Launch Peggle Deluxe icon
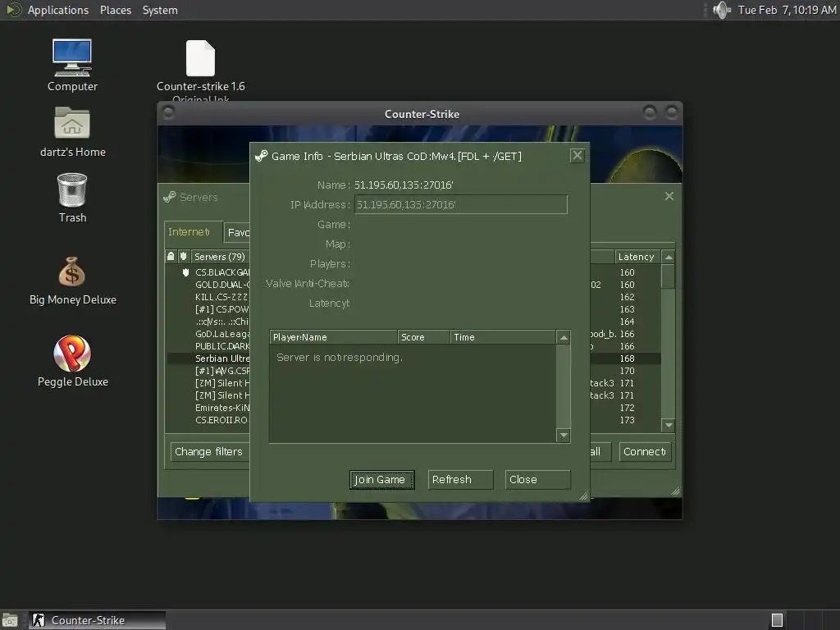The image size is (840, 630). (x=72, y=361)
